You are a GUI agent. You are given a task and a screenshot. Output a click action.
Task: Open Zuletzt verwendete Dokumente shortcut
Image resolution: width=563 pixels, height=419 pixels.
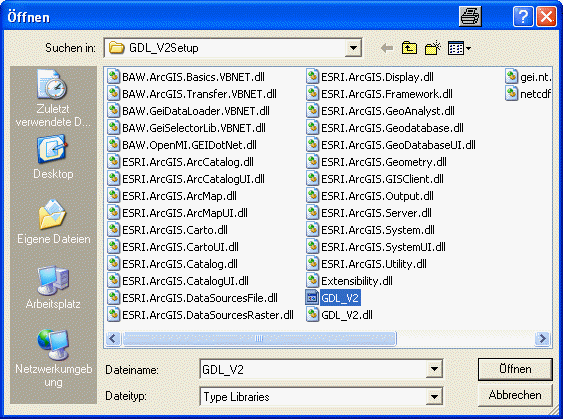tap(53, 99)
